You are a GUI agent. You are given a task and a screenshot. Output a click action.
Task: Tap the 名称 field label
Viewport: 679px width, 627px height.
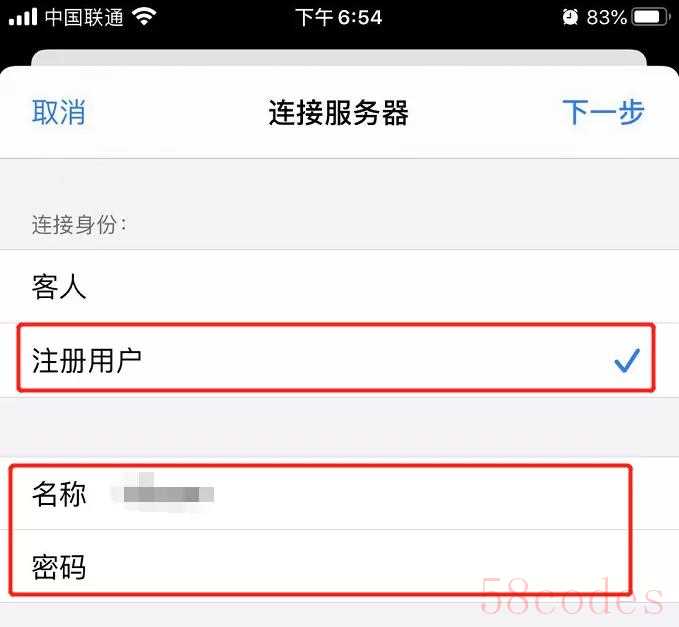[59, 494]
